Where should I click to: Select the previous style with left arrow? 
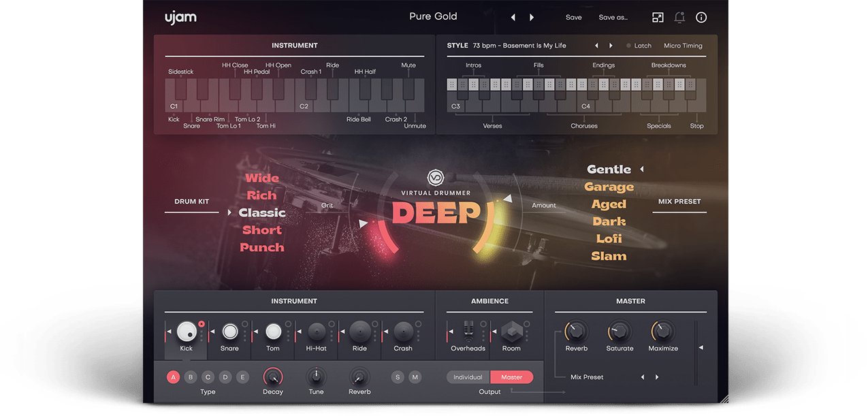click(596, 46)
